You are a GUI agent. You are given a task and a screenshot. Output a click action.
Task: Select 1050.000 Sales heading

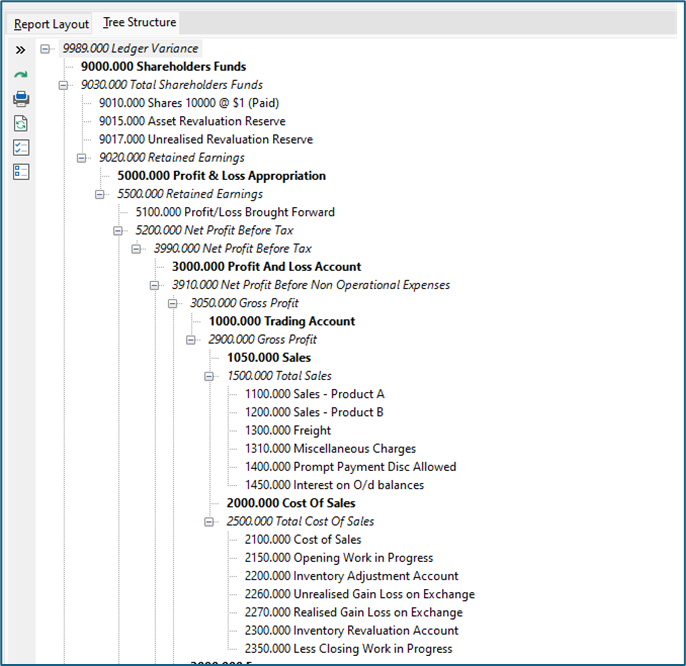pos(269,358)
